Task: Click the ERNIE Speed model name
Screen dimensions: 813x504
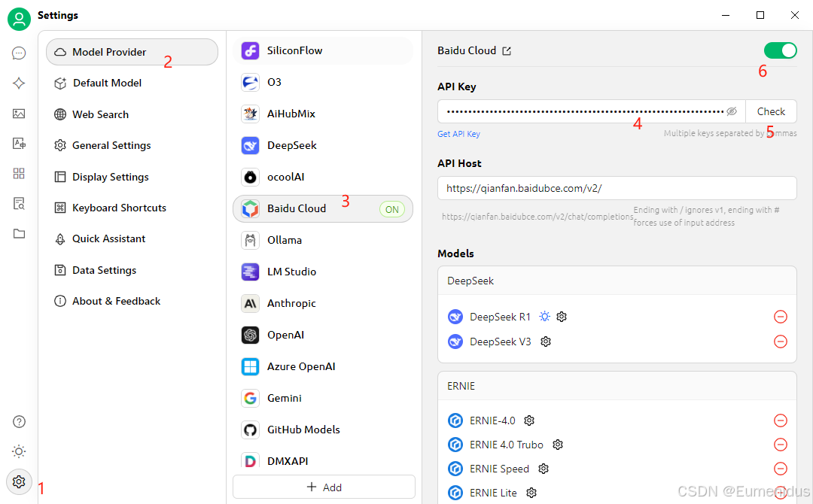Action: [499, 469]
